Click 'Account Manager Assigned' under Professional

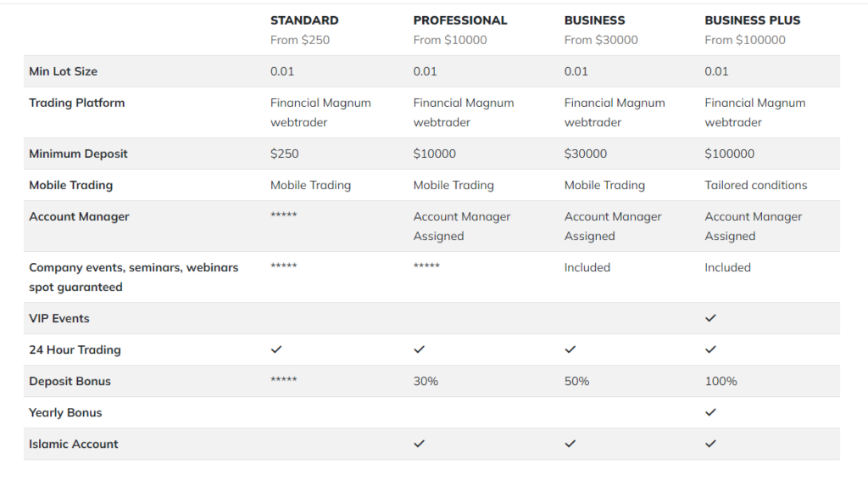[x=461, y=226]
